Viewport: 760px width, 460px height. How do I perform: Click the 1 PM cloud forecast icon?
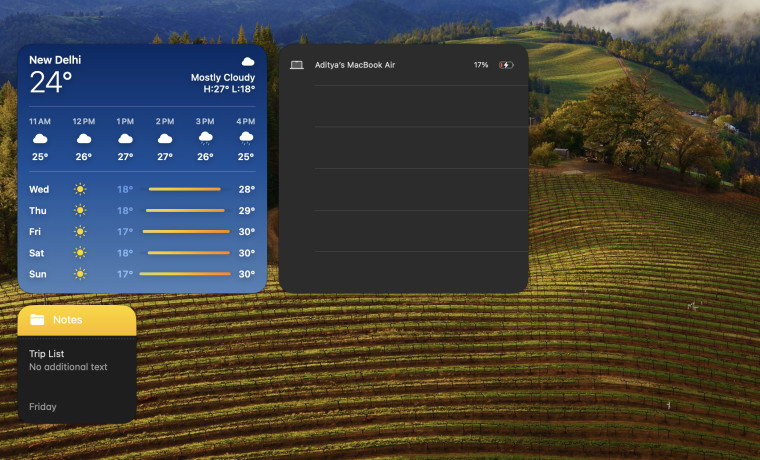[x=125, y=139]
